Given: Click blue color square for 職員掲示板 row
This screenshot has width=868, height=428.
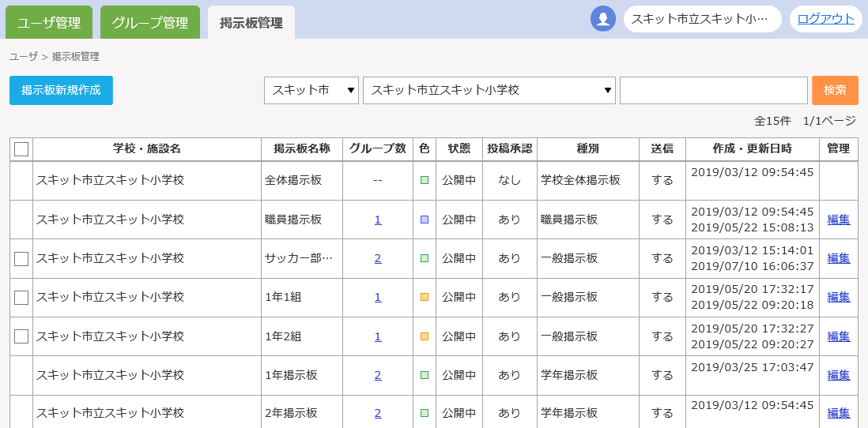Looking at the screenshot, I should 425,220.
